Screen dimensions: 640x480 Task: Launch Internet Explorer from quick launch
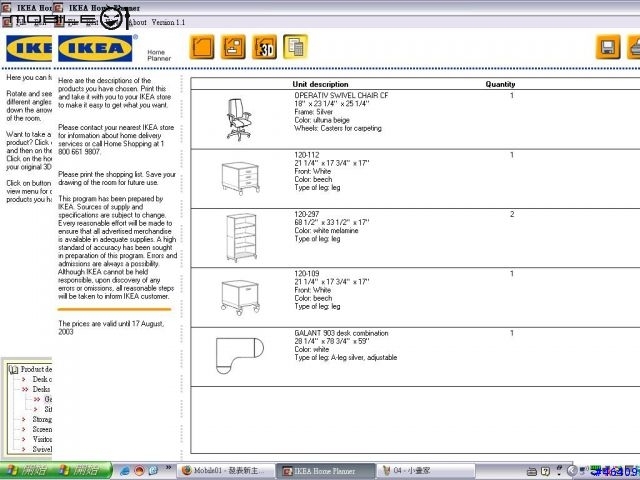pos(124,471)
